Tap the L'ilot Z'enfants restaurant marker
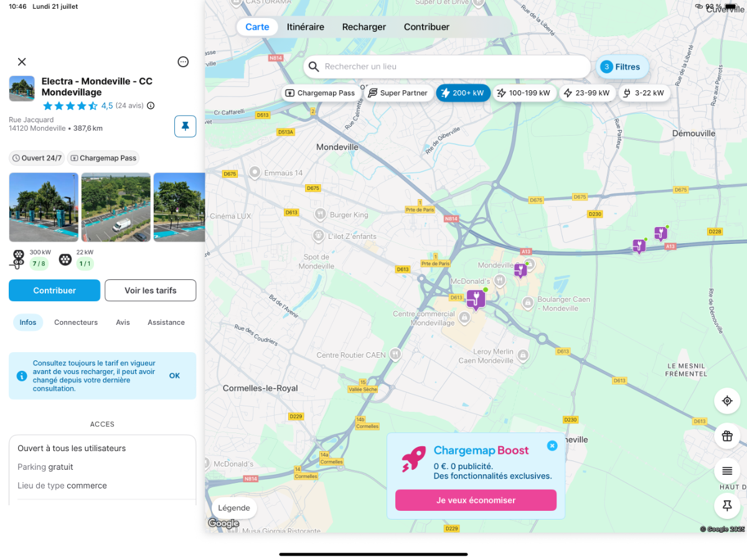Screen dimensions: 747x560 pyautogui.click(x=318, y=236)
